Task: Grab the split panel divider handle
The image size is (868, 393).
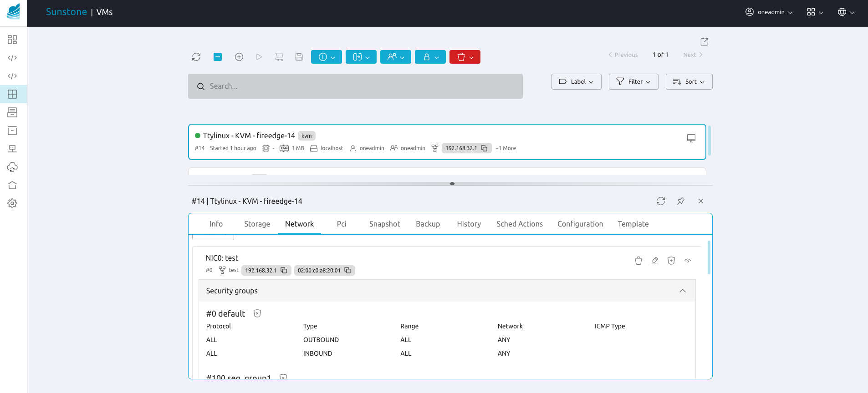Action: [x=452, y=184]
